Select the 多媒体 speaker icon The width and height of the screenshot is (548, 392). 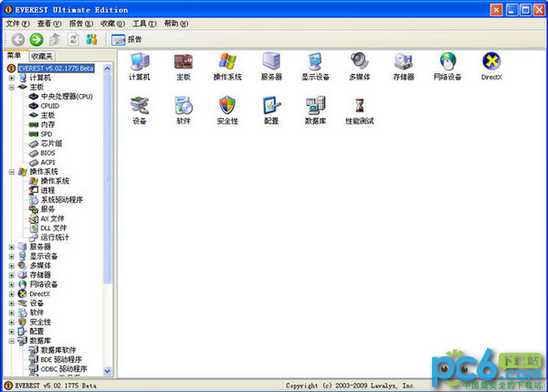pyautogui.click(x=359, y=62)
